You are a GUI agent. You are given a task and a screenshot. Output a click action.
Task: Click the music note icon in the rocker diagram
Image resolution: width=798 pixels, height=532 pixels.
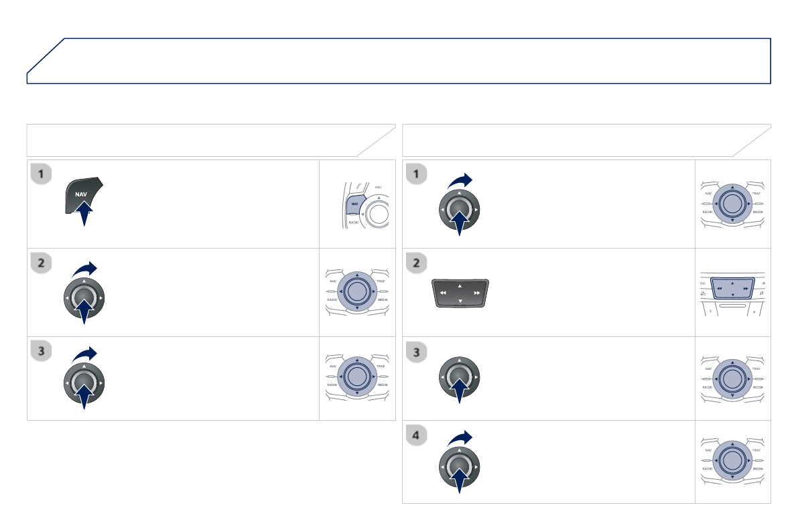(x=762, y=293)
